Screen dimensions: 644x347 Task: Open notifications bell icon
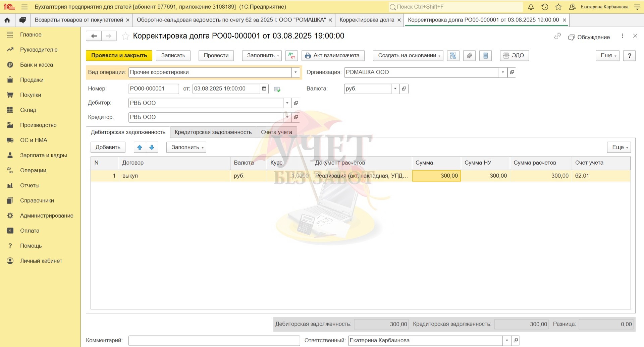[x=531, y=7]
